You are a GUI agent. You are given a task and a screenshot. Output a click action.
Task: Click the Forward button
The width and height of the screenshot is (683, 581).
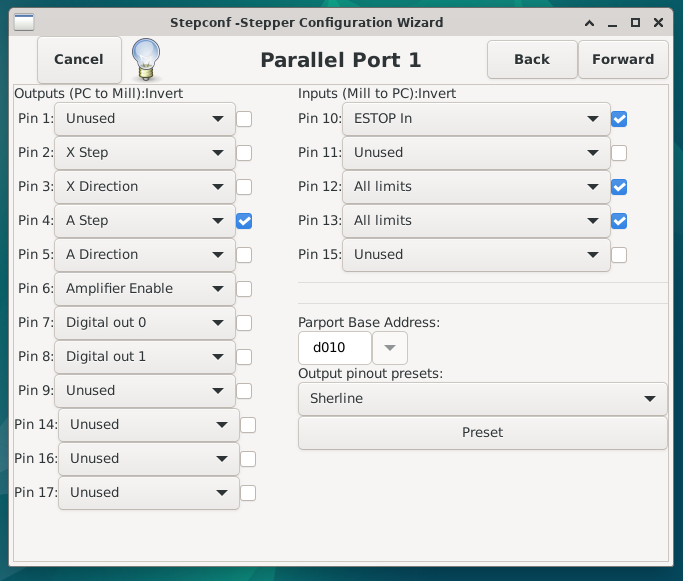623,59
